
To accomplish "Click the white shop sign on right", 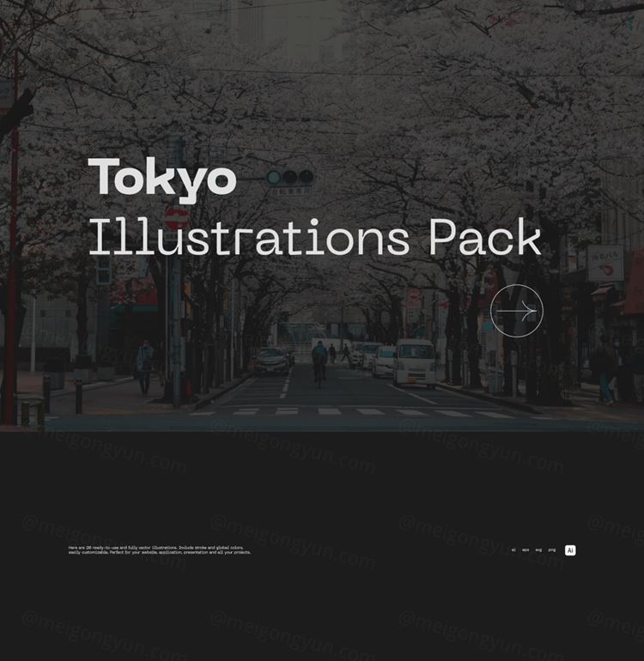I will tap(606, 263).
